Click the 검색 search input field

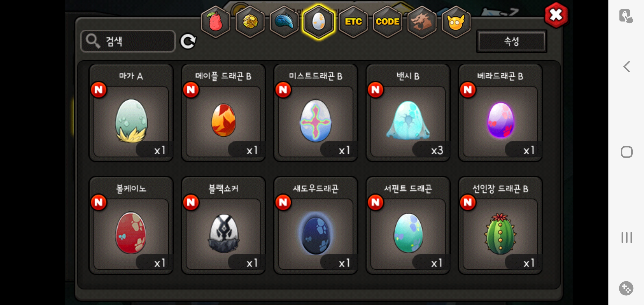128,41
